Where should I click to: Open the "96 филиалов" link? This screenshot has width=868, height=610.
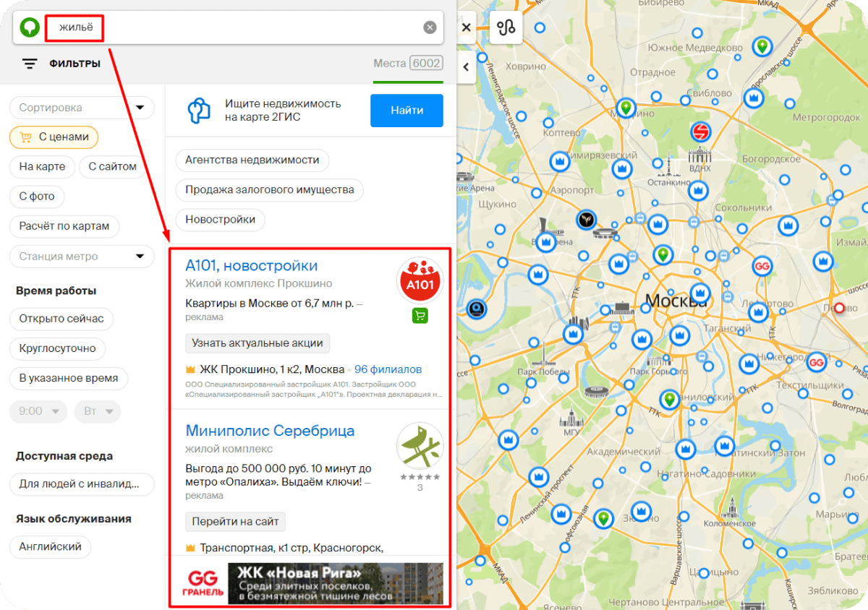coord(388,369)
